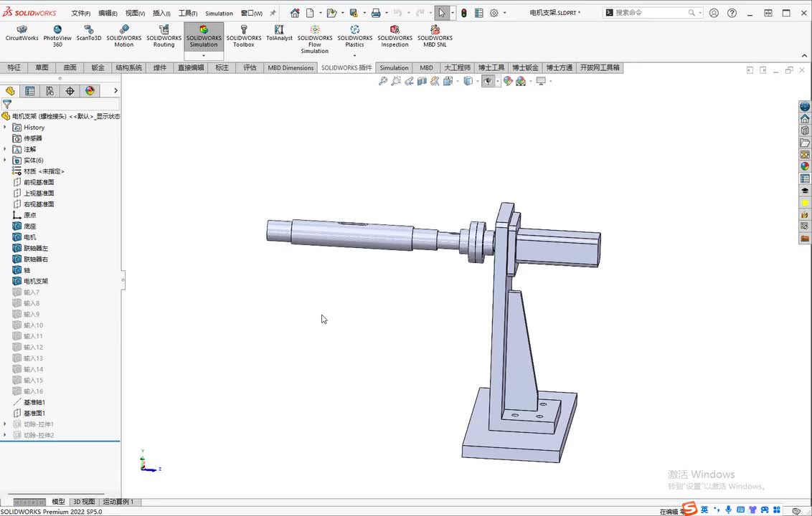Activate SOLIDWORKS Plastics add-in
812x516 pixels.
(x=355, y=37)
